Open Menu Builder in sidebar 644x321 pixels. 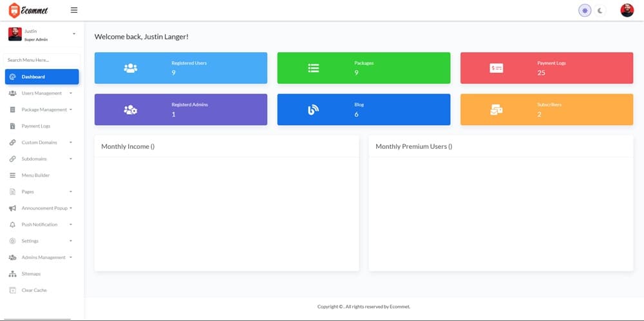(x=35, y=175)
